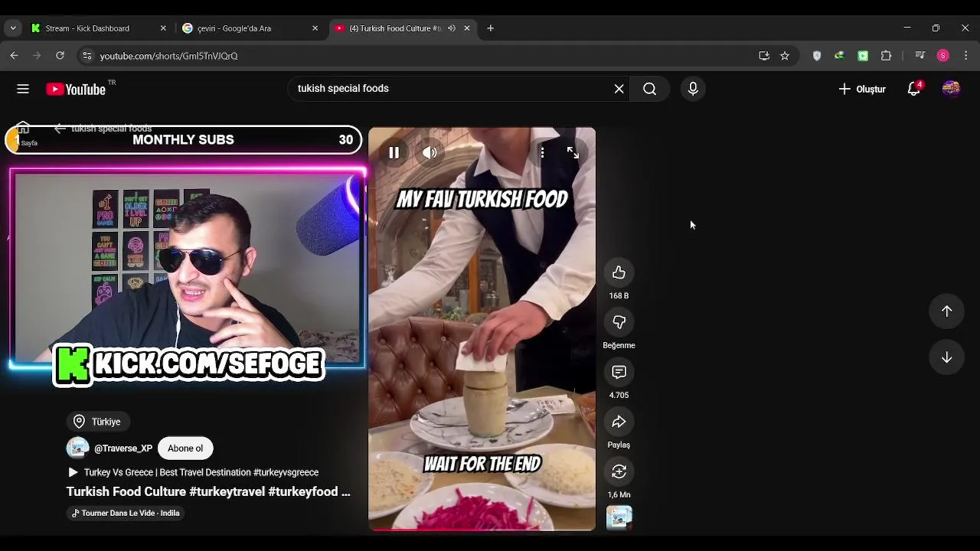Open the YouTube hamburger guide menu
This screenshot has width=980, height=551.
pos(23,89)
